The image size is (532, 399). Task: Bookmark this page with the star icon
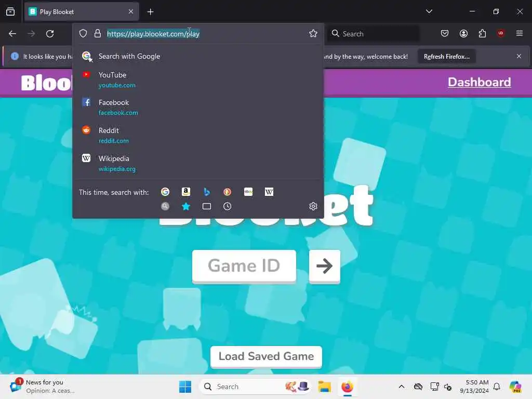point(313,33)
